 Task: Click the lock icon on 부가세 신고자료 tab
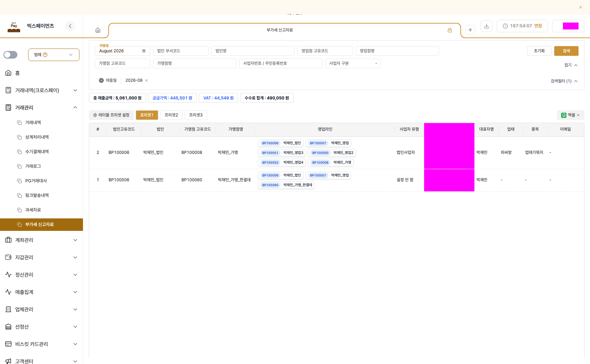(450, 30)
